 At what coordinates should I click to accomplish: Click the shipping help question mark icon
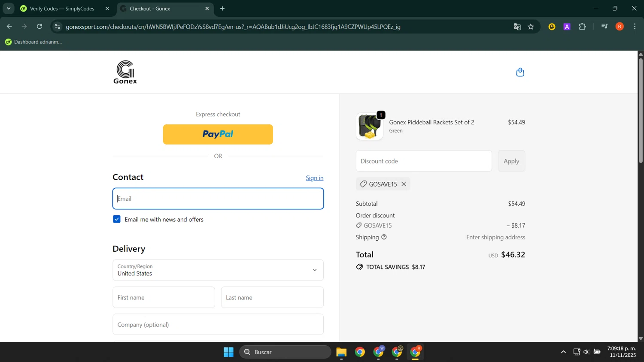pos(384,237)
